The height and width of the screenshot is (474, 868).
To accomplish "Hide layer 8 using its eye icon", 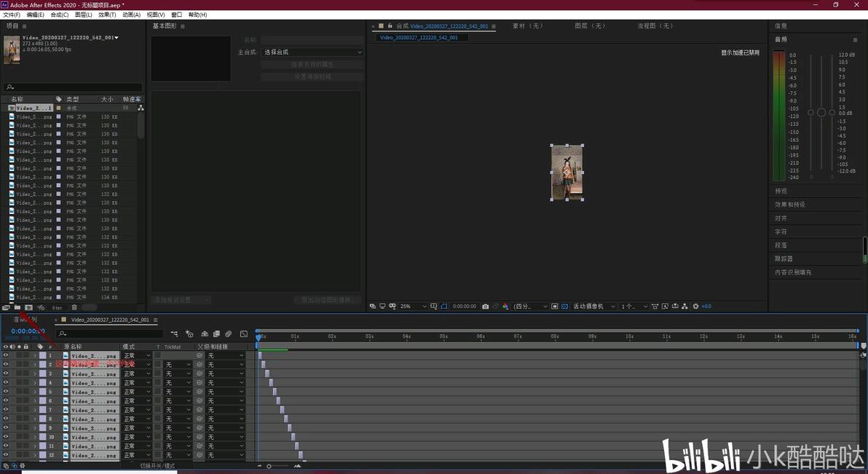I will pyautogui.click(x=6, y=419).
